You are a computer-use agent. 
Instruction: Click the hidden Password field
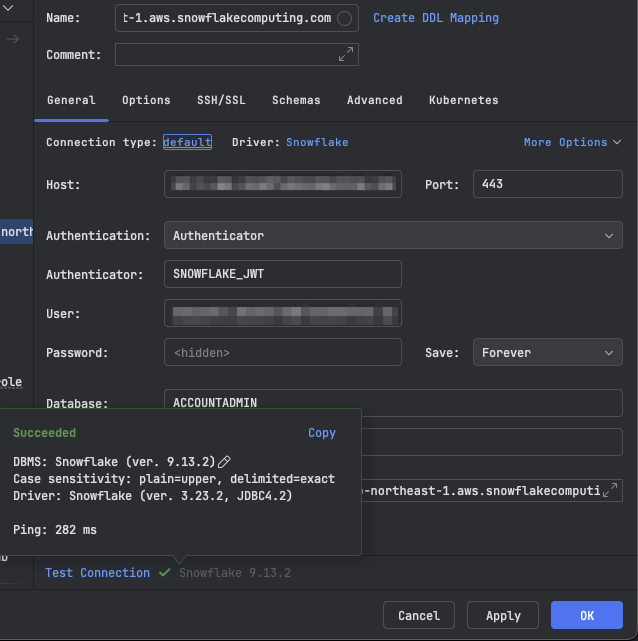[x=283, y=352]
